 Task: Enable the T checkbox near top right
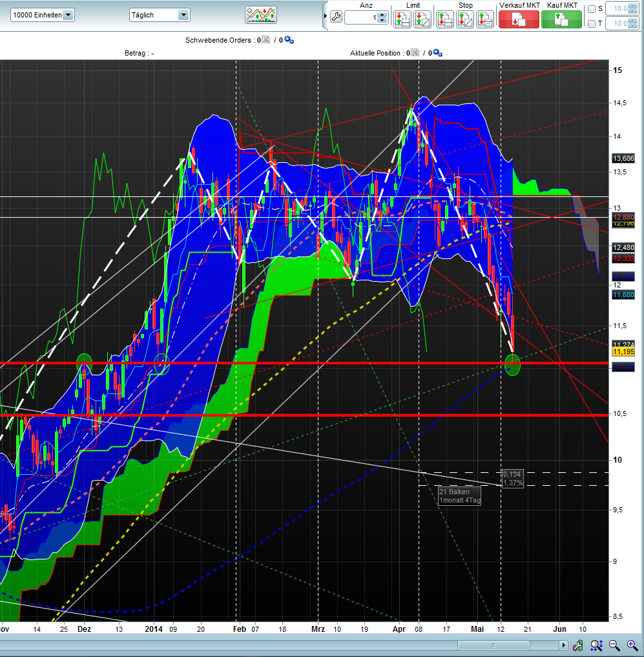[x=592, y=24]
